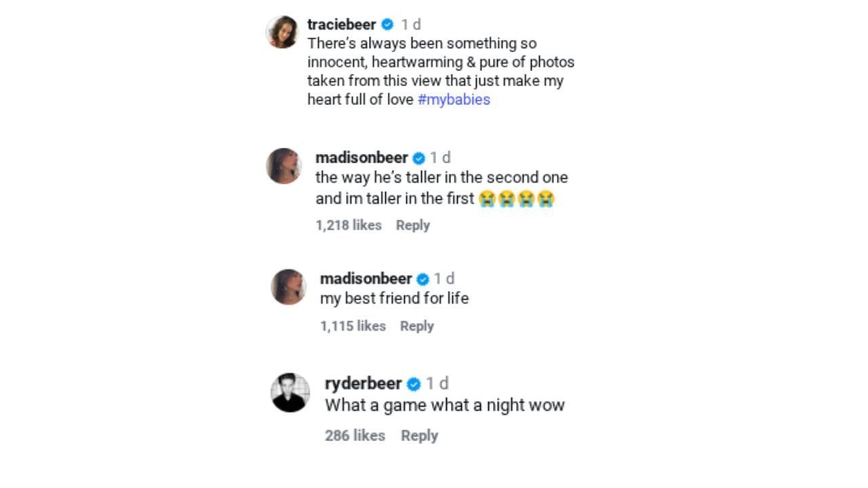The image size is (868, 488).
Task: Click the verified badge next to ryderbeer
Action: (414, 384)
